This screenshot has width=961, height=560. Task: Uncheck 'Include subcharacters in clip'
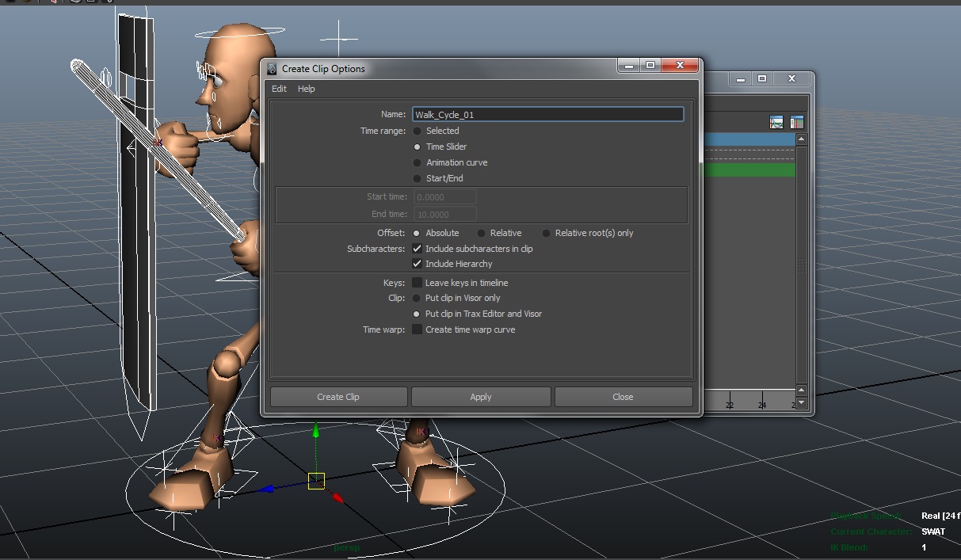(x=417, y=248)
